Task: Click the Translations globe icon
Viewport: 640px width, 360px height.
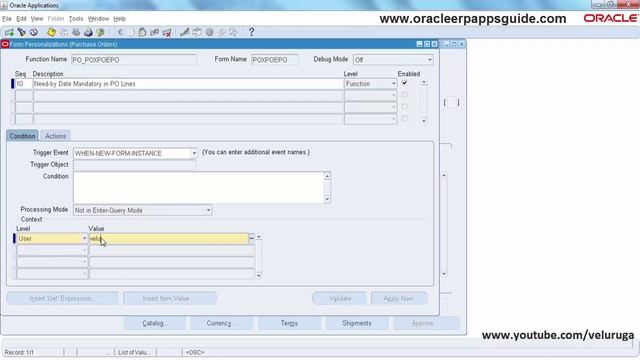Action: 209,32
